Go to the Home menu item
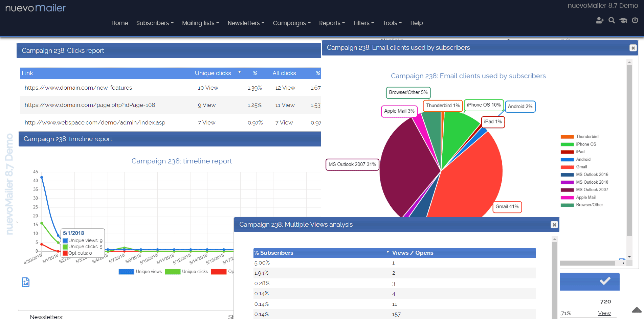The width and height of the screenshot is (644, 319). point(119,23)
